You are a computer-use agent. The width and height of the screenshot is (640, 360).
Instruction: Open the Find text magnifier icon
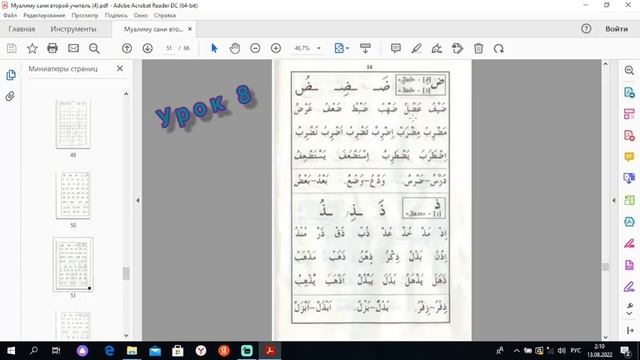pos(94,48)
